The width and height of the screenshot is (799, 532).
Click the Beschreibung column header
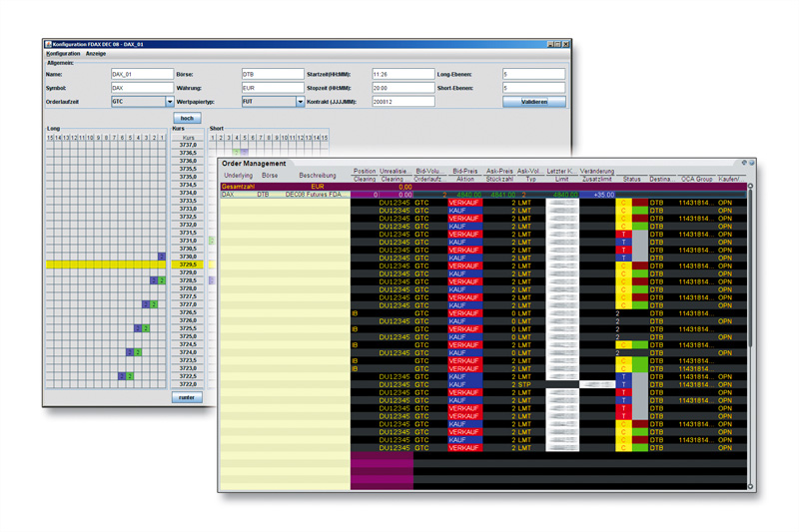tap(318, 175)
